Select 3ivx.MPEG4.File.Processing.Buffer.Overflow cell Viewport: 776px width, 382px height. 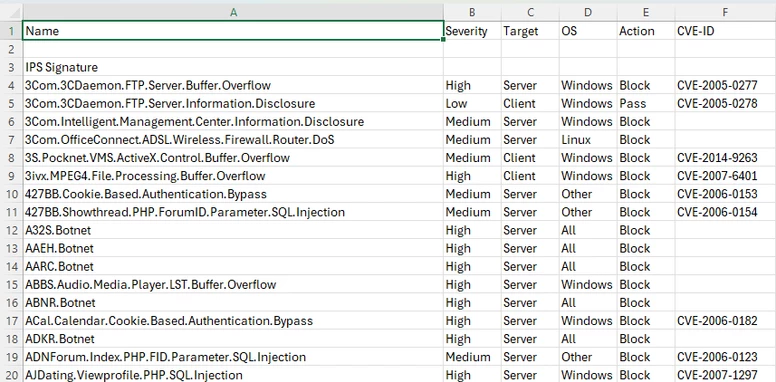pos(233,176)
